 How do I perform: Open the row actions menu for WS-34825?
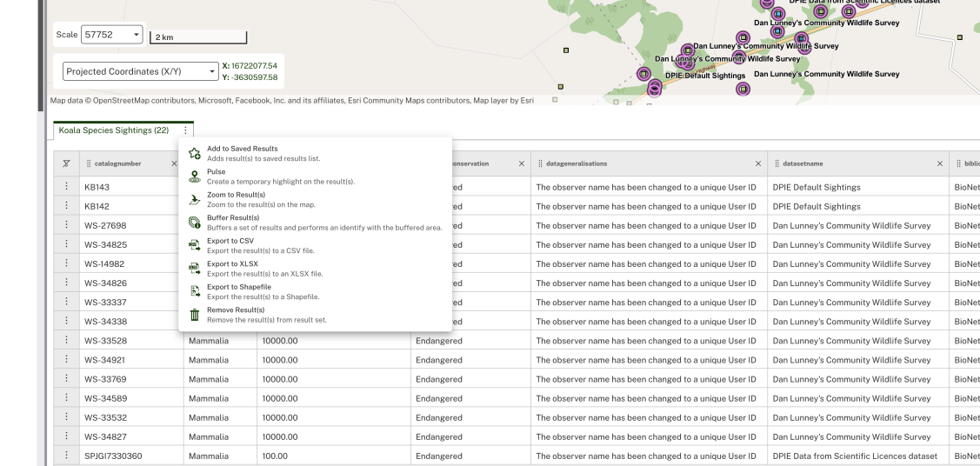pyautogui.click(x=66, y=244)
